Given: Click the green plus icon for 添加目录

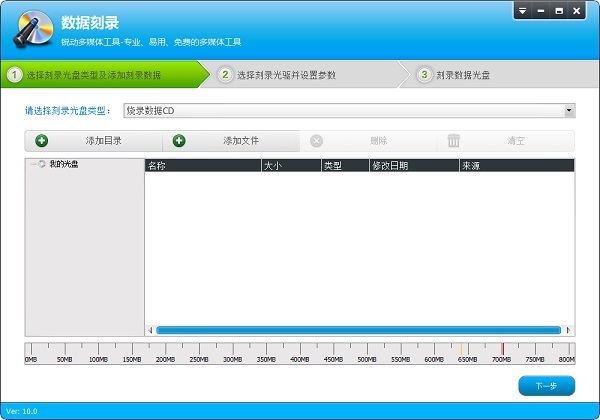Looking at the screenshot, I should [41, 141].
